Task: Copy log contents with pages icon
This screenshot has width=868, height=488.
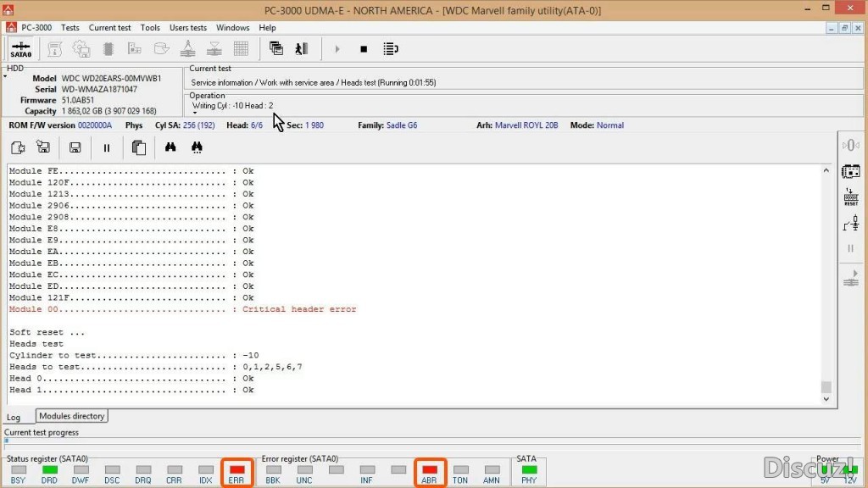Action: pyautogui.click(x=138, y=147)
